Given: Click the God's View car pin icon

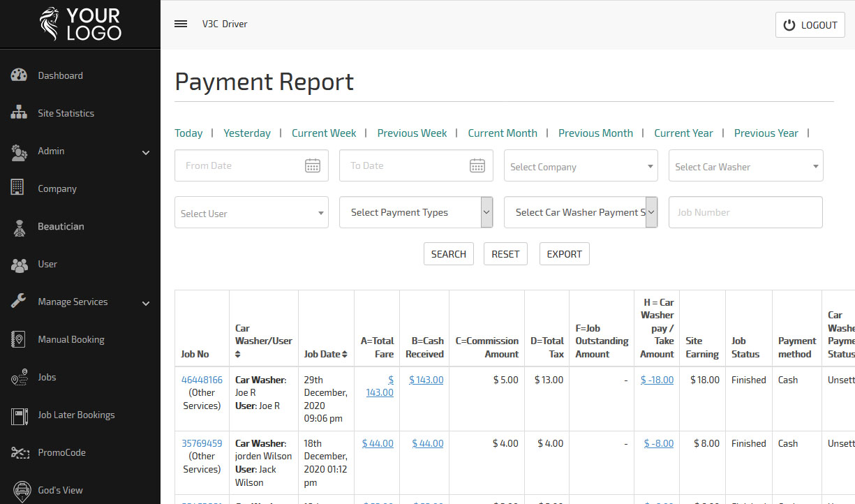Looking at the screenshot, I should [21, 491].
